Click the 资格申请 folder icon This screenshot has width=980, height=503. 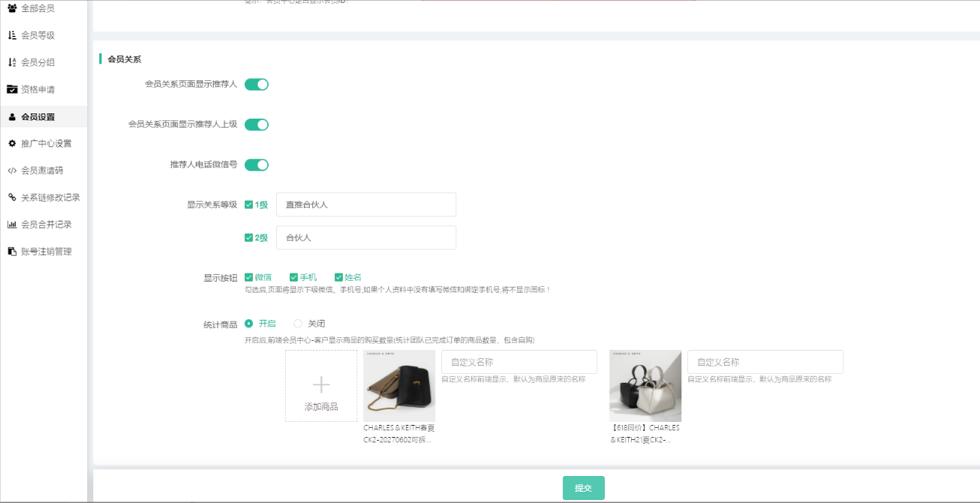12,89
